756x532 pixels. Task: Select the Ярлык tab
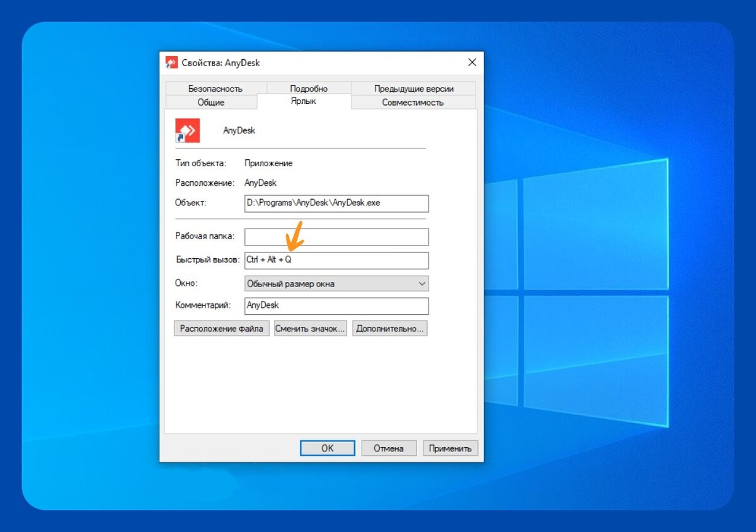pos(304,101)
